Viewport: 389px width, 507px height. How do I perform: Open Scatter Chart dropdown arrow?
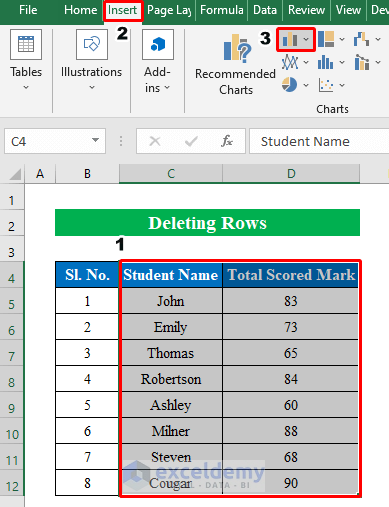click(x=342, y=85)
